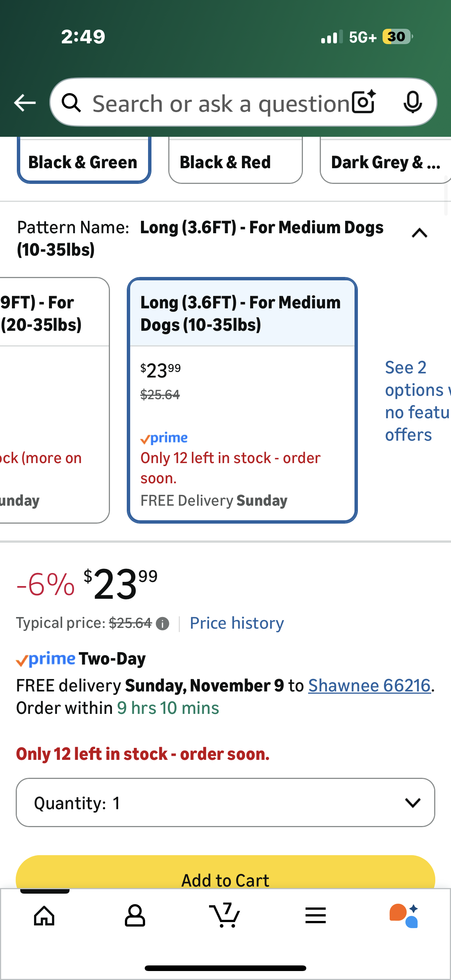The image size is (451, 980).
Task: Collapse the Pattern Name section chevron
Action: (x=420, y=233)
